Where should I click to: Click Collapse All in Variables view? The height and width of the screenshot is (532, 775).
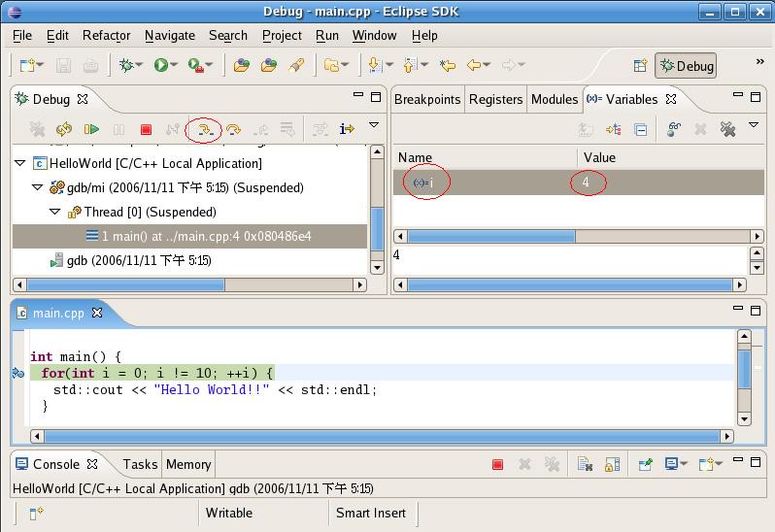point(641,129)
